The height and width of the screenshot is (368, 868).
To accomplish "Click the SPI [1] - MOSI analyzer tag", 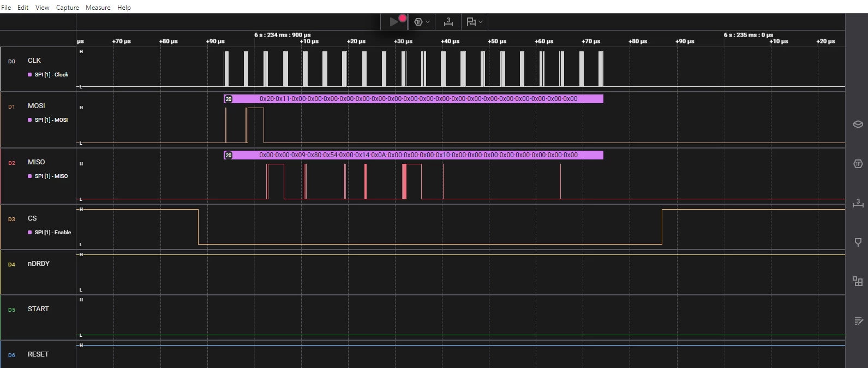I will tap(51, 120).
